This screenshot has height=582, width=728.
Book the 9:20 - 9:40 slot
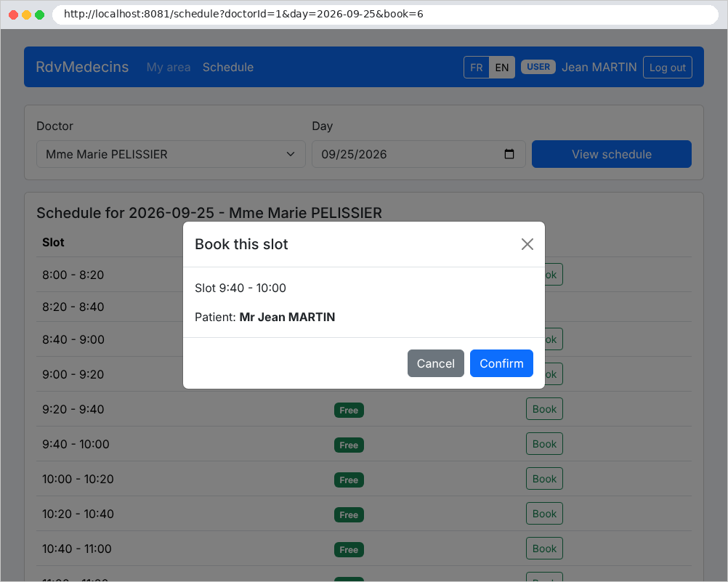pos(544,409)
